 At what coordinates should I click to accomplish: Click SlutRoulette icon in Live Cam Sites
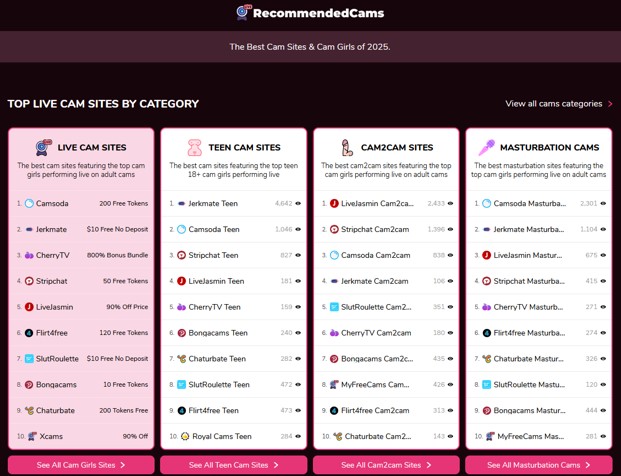pyautogui.click(x=29, y=359)
